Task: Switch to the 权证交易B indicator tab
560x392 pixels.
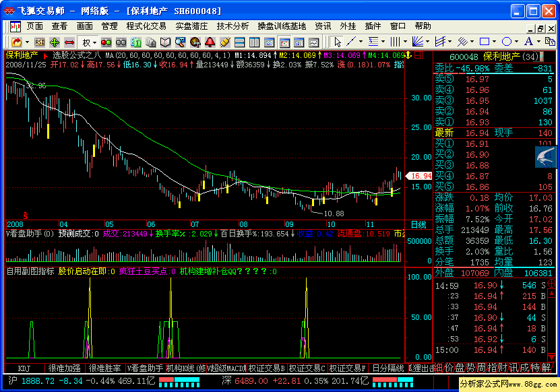Action: [266, 368]
